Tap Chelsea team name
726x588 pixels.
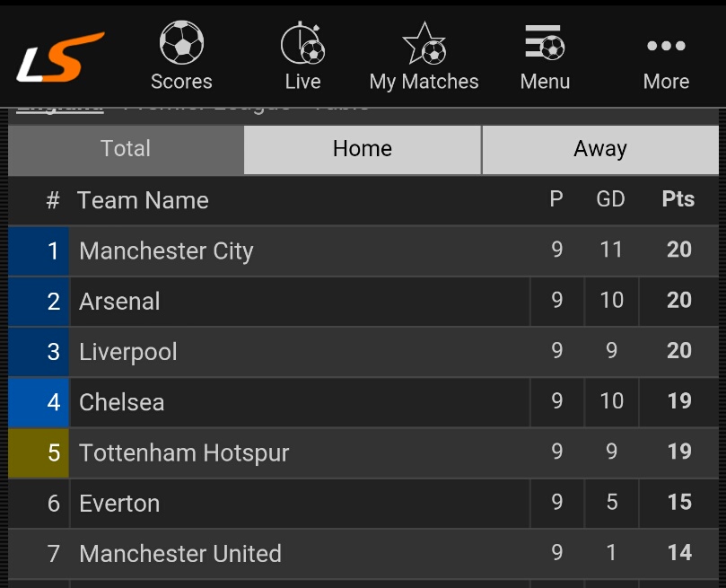point(121,401)
